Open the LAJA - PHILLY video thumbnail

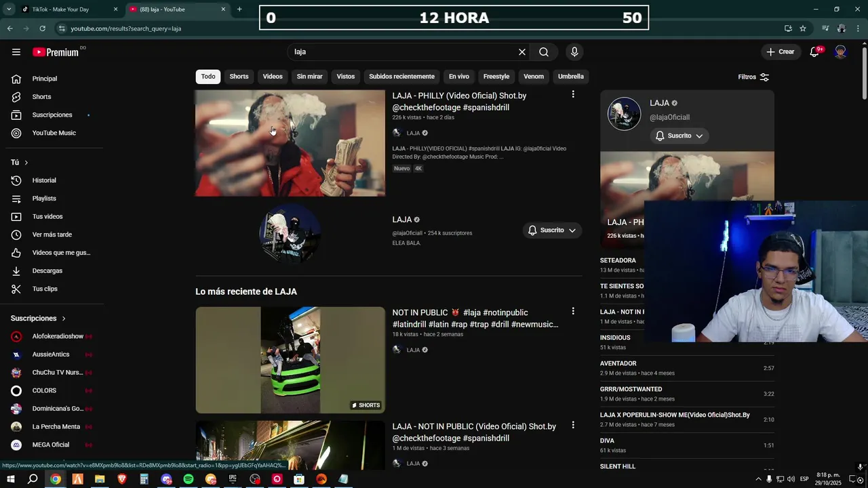[x=290, y=143]
